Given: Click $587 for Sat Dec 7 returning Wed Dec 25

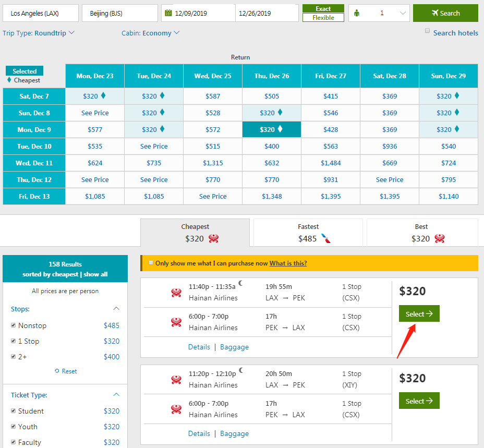Looking at the screenshot, I should (x=213, y=96).
